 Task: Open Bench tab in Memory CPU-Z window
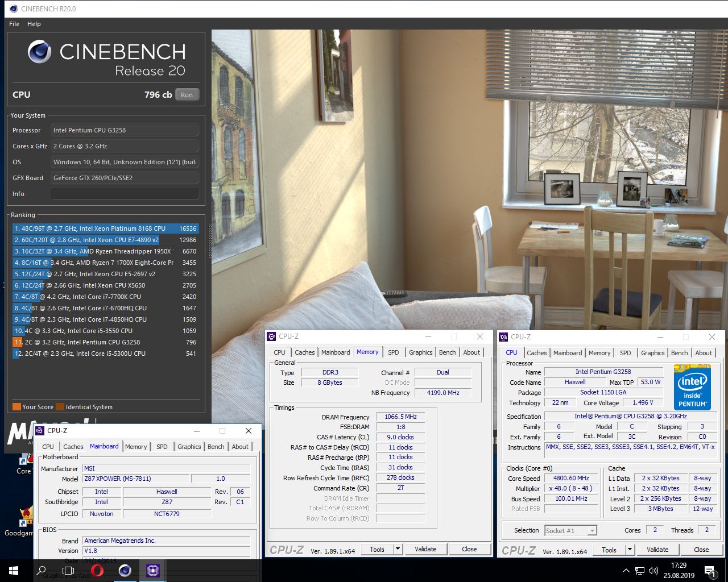447,352
